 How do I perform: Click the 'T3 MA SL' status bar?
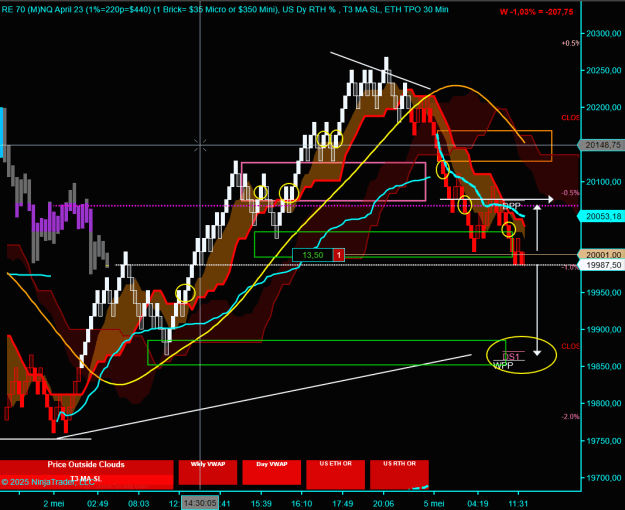coord(86,479)
